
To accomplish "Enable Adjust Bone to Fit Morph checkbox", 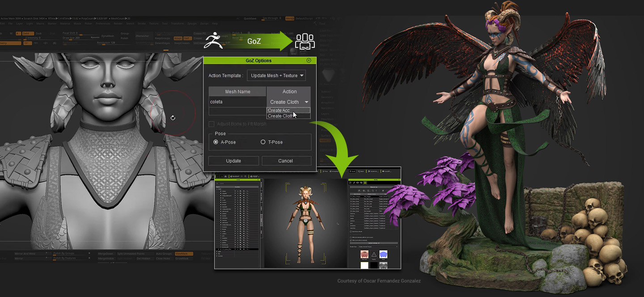I will coord(212,124).
